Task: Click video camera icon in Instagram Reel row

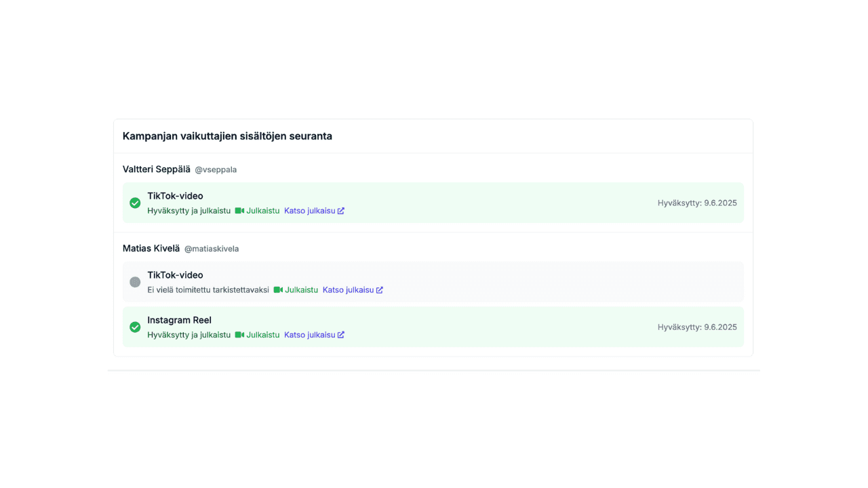Action: 239,335
